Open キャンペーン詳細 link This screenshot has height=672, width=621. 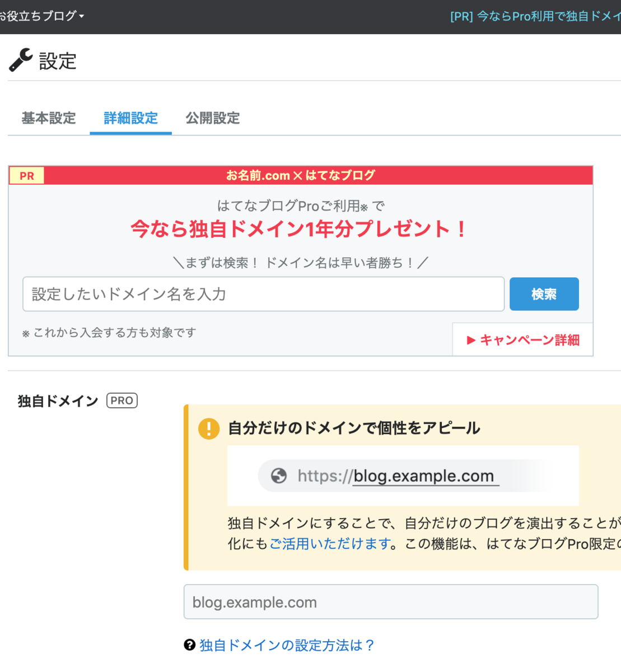click(523, 339)
